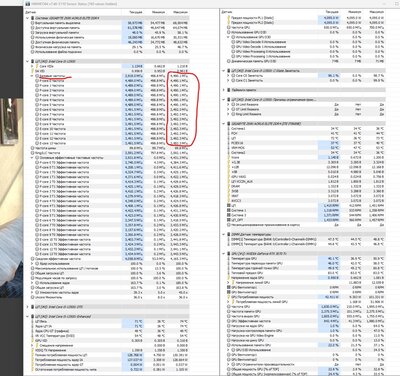Click the VRM MOS temperature thermometer icon
400x376 pixels.
point(229,148)
